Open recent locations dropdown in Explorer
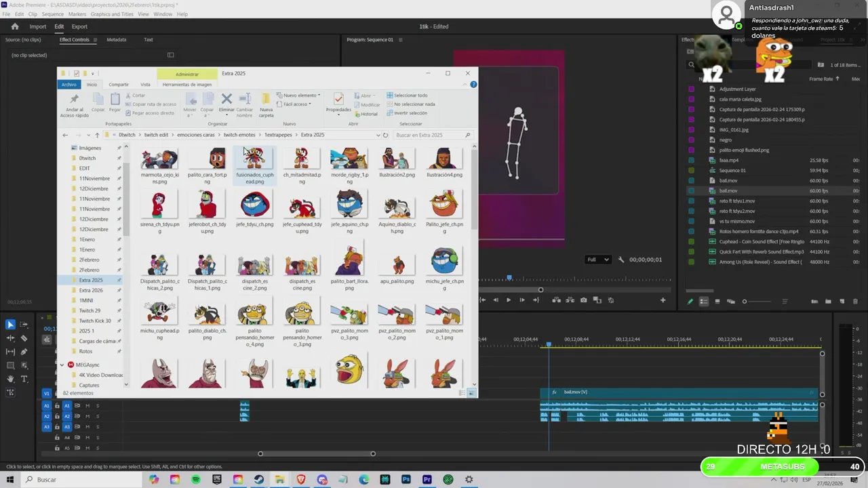The height and width of the screenshot is (488, 868). (88, 135)
